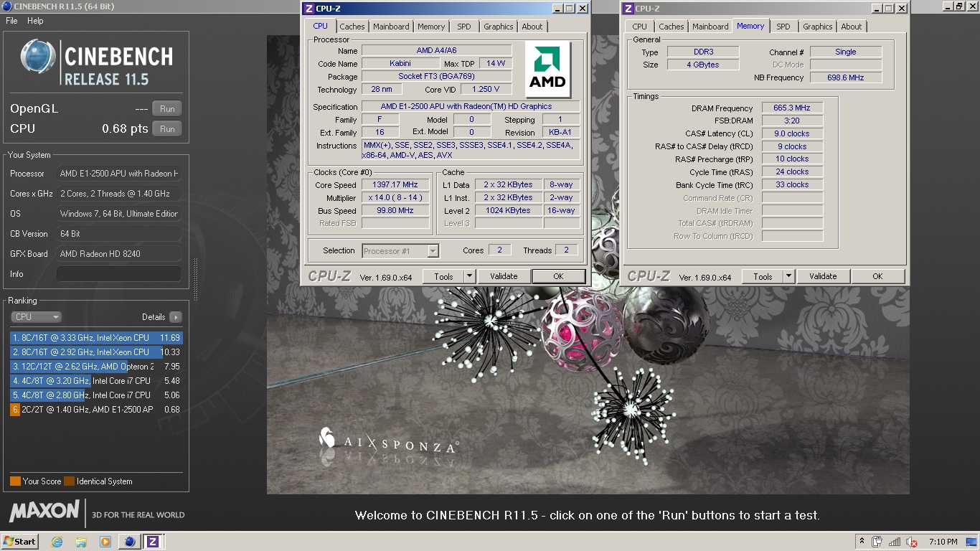Show hidden system tray icons

[861, 542]
